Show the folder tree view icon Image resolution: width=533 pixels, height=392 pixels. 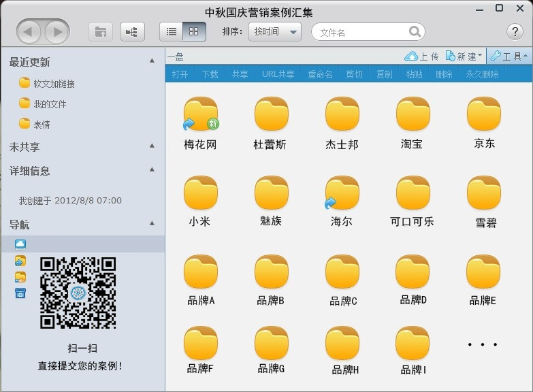133,31
